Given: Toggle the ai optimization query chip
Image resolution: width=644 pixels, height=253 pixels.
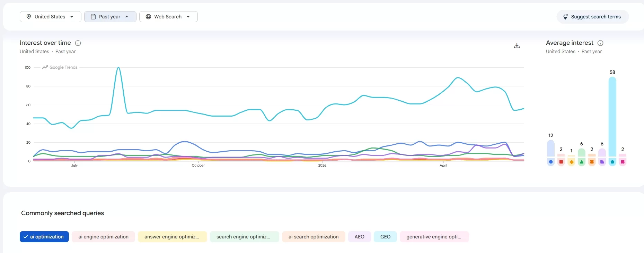Looking at the screenshot, I should (x=44, y=237).
